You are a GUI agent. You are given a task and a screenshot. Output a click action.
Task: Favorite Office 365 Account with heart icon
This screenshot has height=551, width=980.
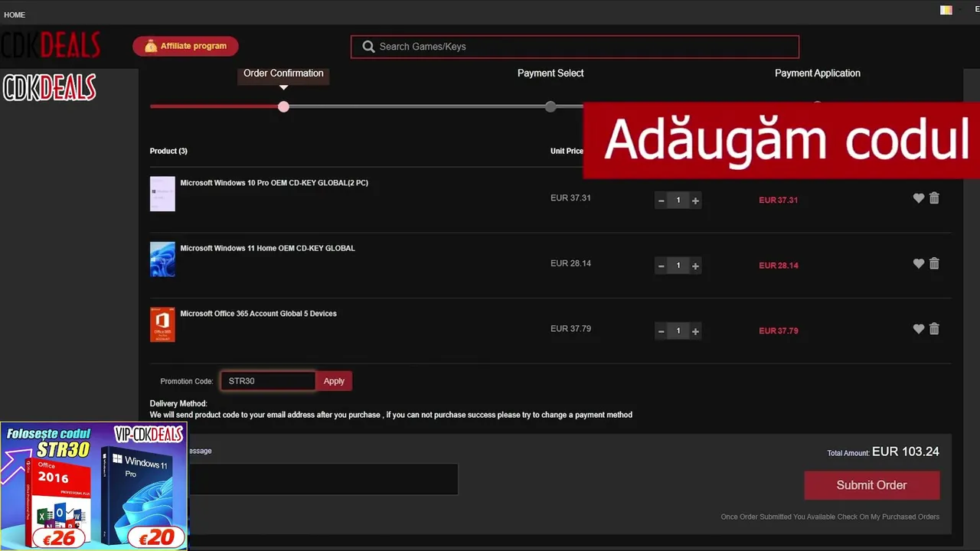[919, 329]
